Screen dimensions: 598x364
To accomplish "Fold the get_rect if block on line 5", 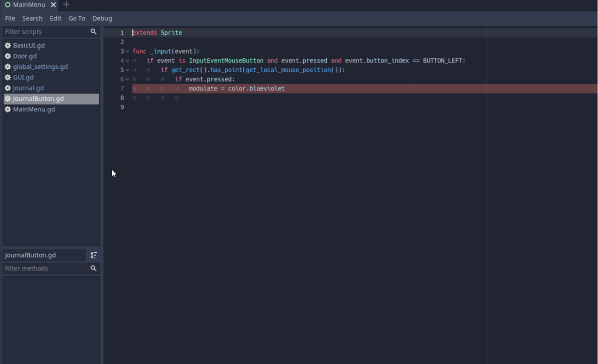I will (x=128, y=70).
